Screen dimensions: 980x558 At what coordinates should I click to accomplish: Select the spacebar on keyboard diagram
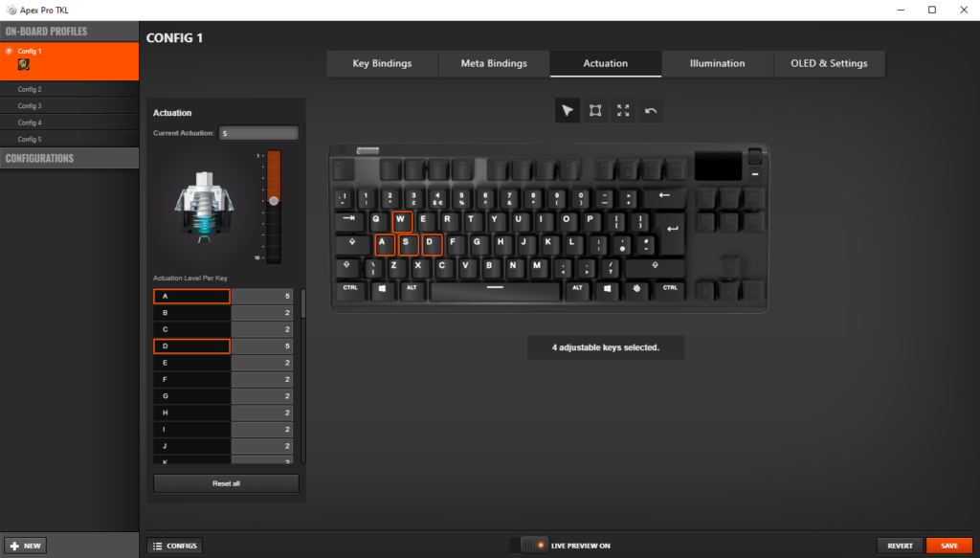495,291
